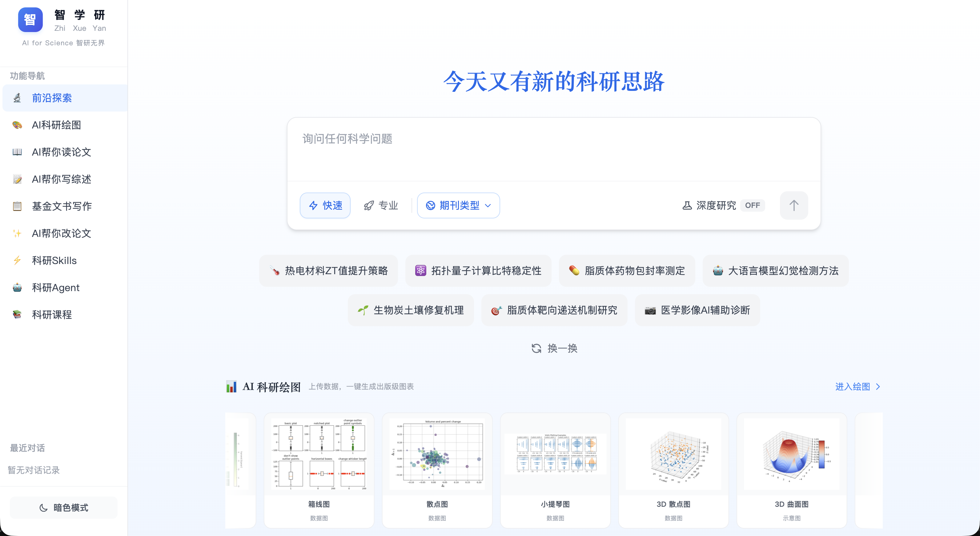
Task: Click the chevron next to 进入绘图
Action: coord(878,387)
